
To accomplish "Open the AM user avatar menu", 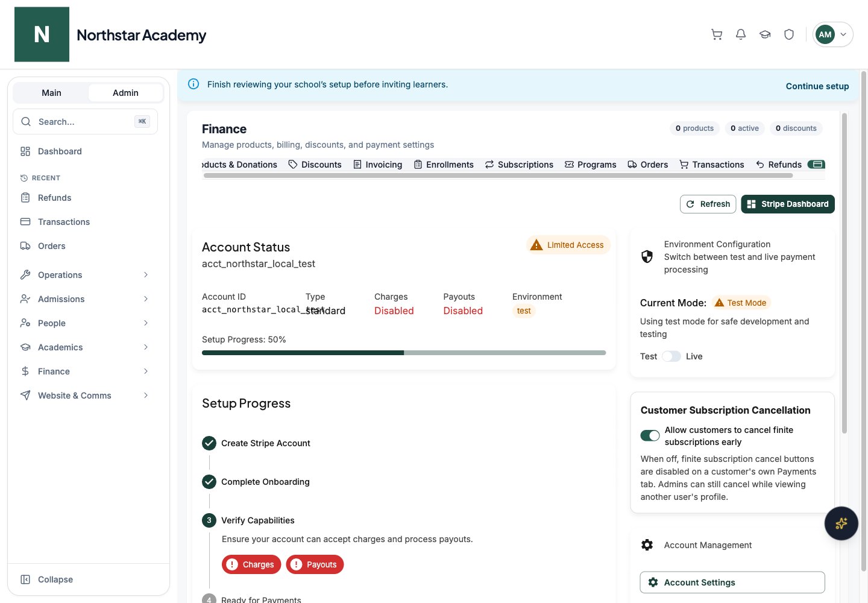I will [833, 34].
